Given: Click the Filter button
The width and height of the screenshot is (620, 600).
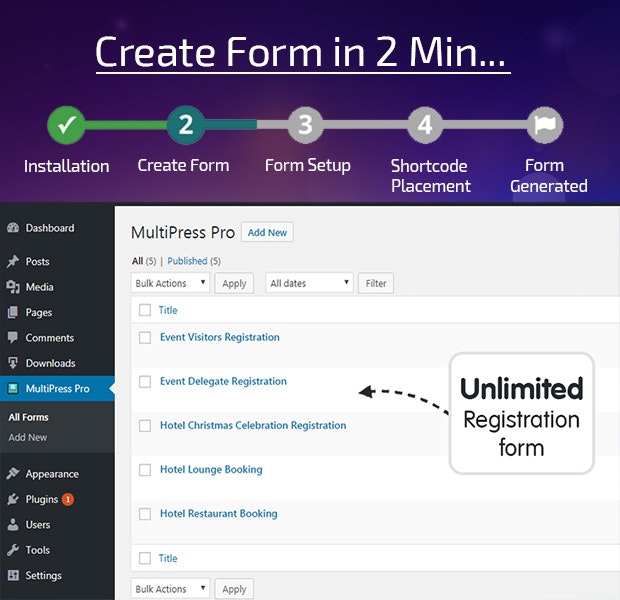Looking at the screenshot, I should tap(376, 283).
